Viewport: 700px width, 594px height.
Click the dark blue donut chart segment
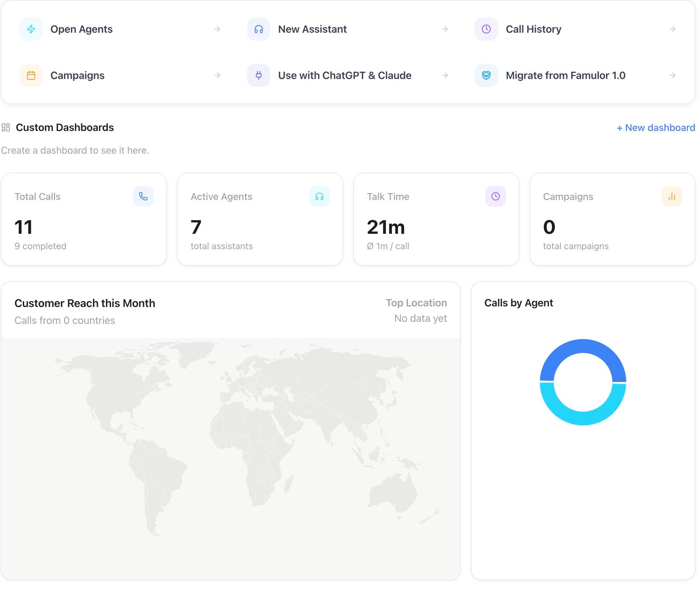click(x=583, y=346)
